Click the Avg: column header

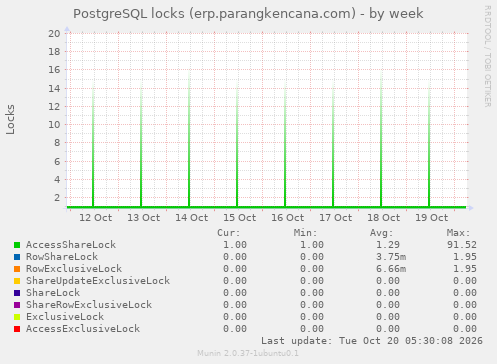[382, 233]
